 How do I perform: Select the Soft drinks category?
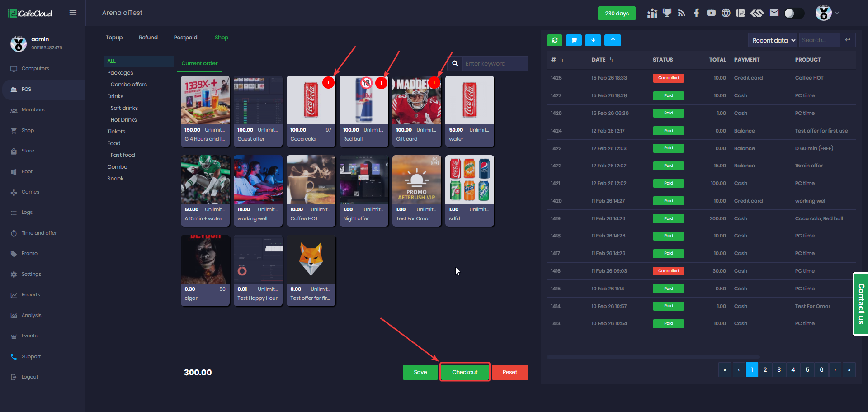(x=124, y=108)
